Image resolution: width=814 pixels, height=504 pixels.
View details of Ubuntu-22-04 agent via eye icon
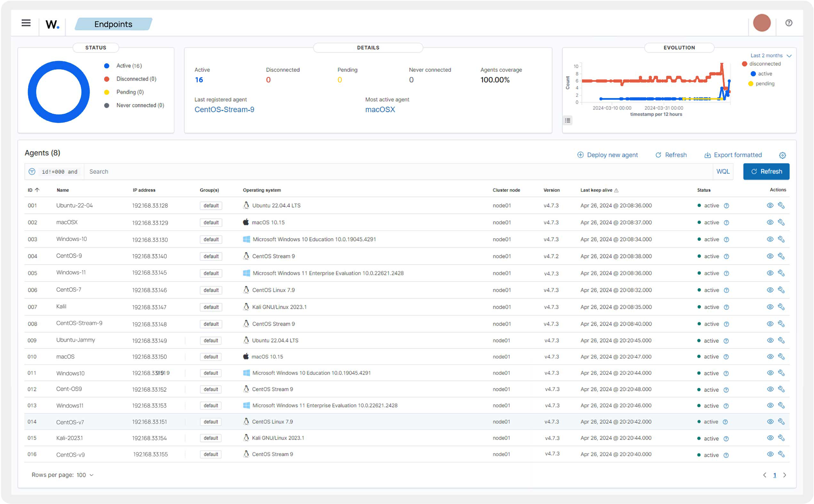click(x=770, y=205)
